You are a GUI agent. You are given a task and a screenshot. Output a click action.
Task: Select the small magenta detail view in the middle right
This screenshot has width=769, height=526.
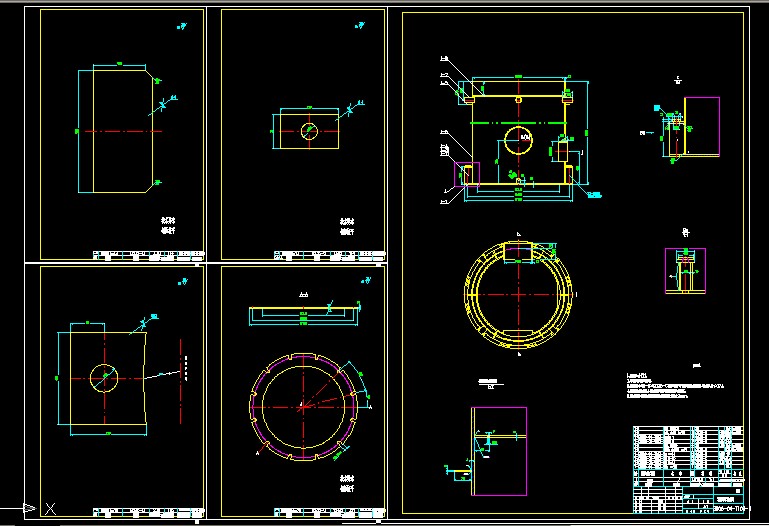coord(685,271)
